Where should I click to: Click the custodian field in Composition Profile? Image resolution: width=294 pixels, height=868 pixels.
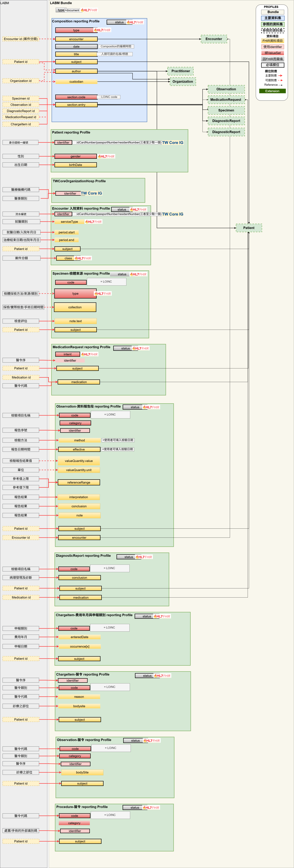76,82
